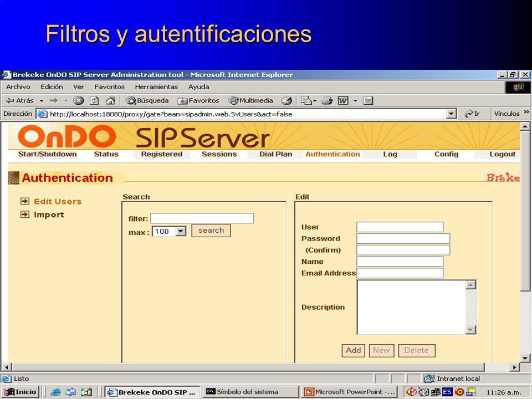
Task: Click the Add button
Action: pos(353,350)
